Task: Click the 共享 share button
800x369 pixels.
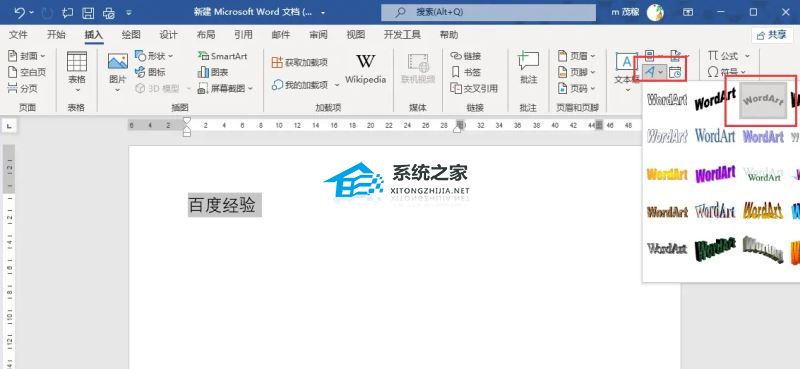Action: pos(771,35)
